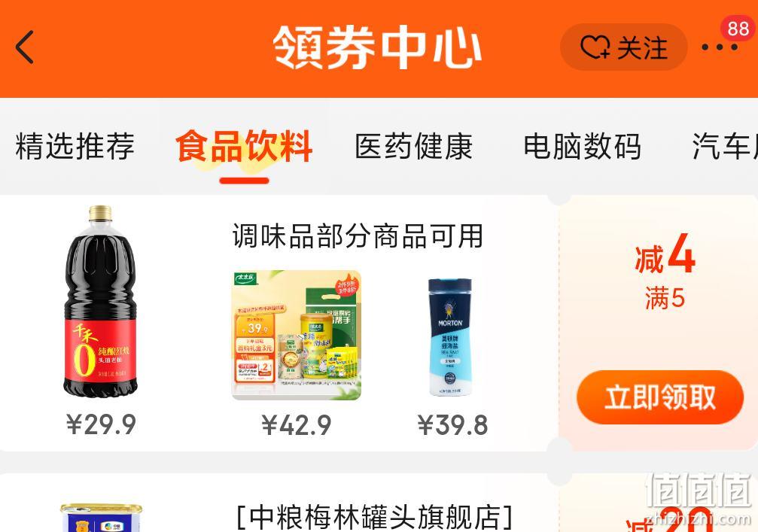Open the 太太乐 seasoning bundle image

click(x=297, y=336)
